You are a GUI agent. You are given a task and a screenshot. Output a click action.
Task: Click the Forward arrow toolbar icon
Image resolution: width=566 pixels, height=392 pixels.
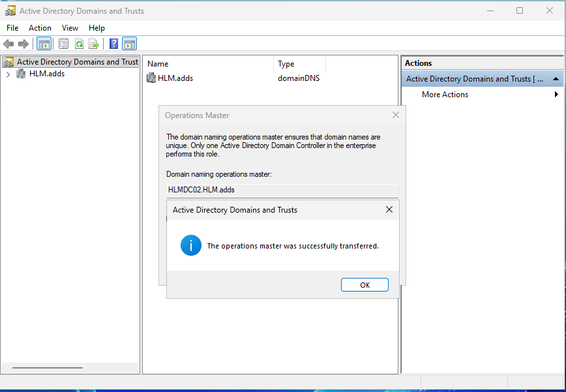23,44
